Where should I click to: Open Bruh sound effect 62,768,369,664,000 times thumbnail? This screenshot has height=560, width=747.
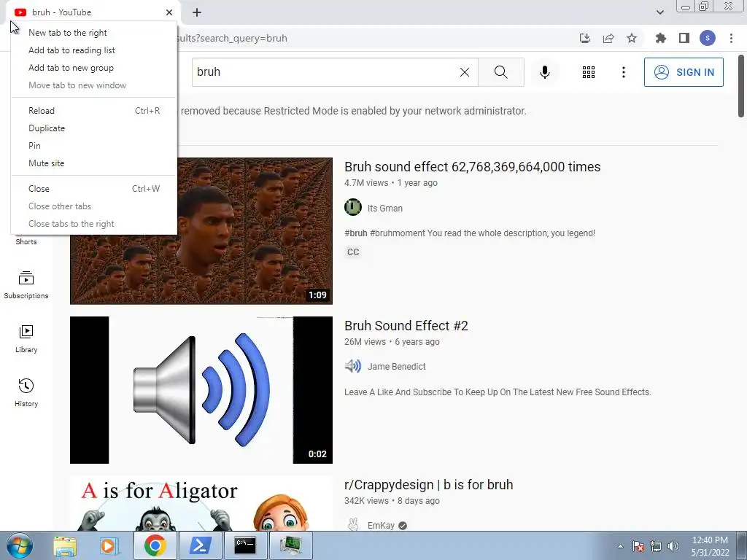(201, 231)
